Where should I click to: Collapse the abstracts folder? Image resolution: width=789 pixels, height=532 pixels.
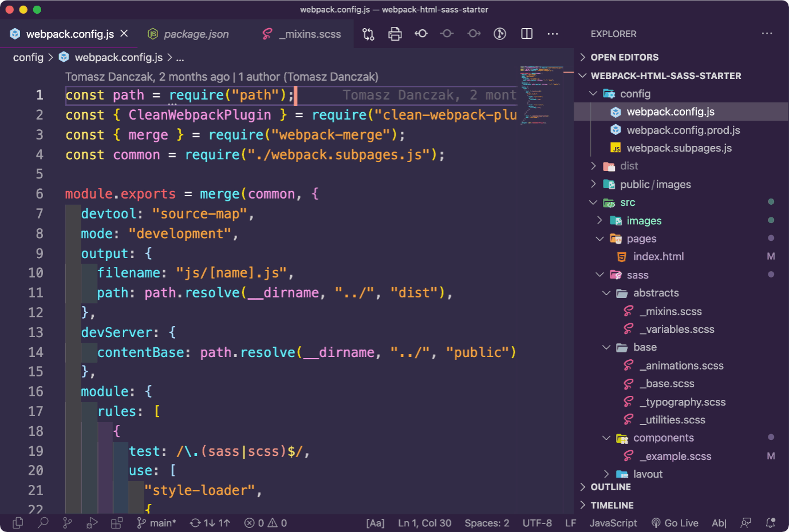pyautogui.click(x=656, y=293)
